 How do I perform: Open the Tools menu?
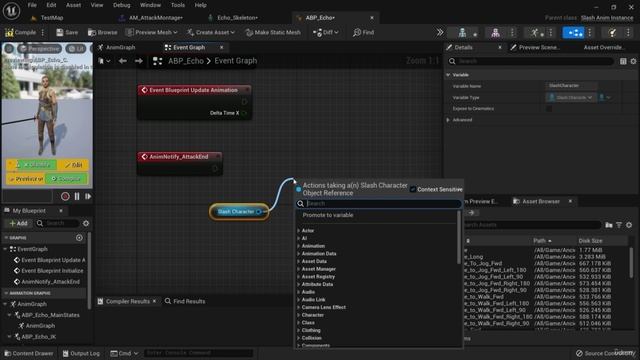(x=178, y=5)
